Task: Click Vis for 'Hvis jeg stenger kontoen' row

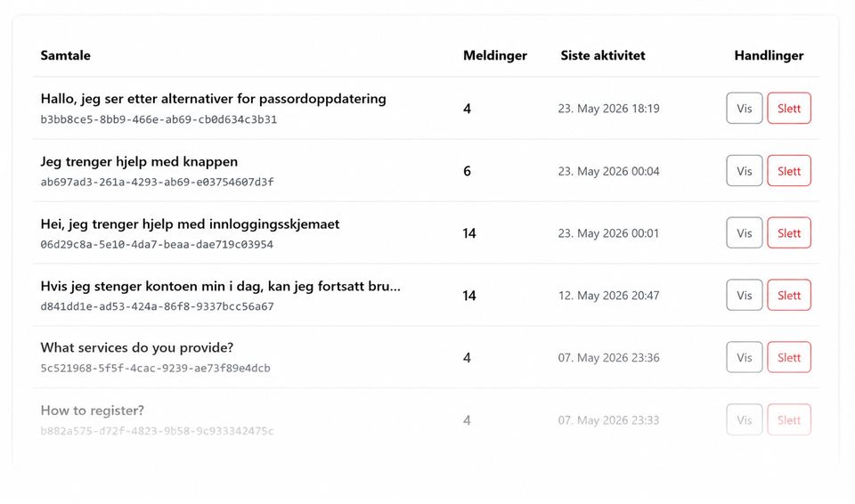Action: [745, 295]
